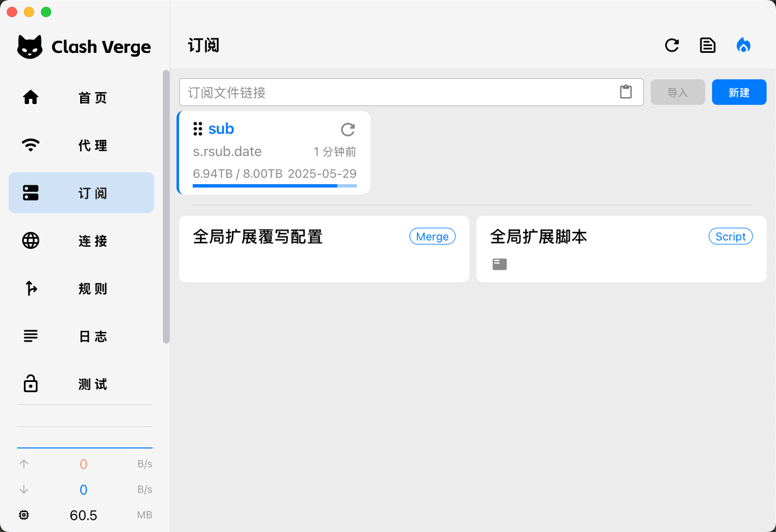776x532 pixels.
Task: Click the drag handle dots on sub card
Action: [198, 129]
